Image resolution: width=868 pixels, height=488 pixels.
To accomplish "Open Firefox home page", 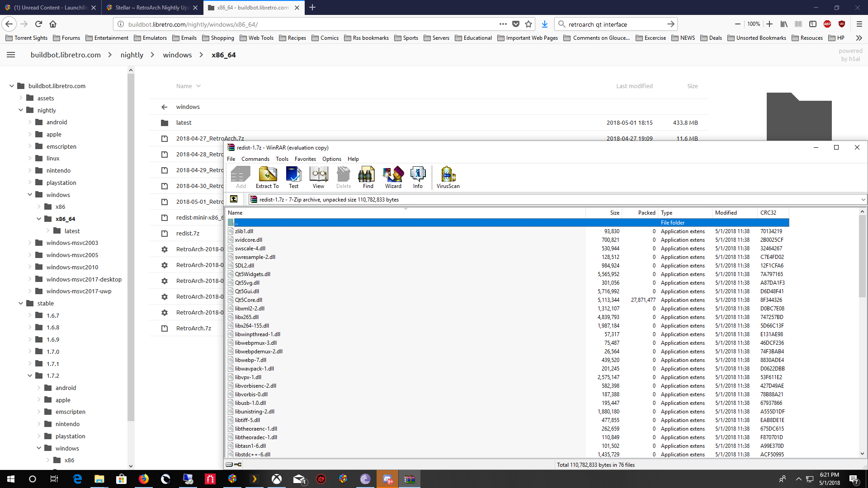I will pyautogui.click(x=53, y=24).
